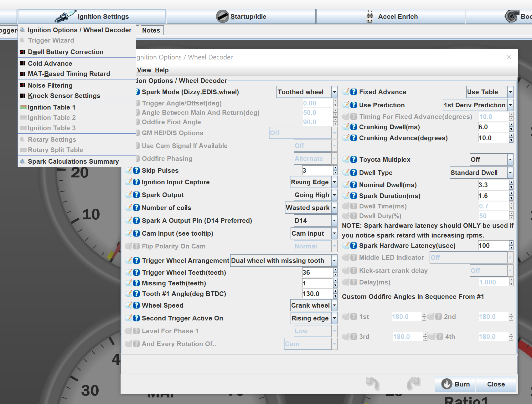Open the Spark Mode dropdown
This screenshot has height=404, width=532.
click(x=334, y=92)
